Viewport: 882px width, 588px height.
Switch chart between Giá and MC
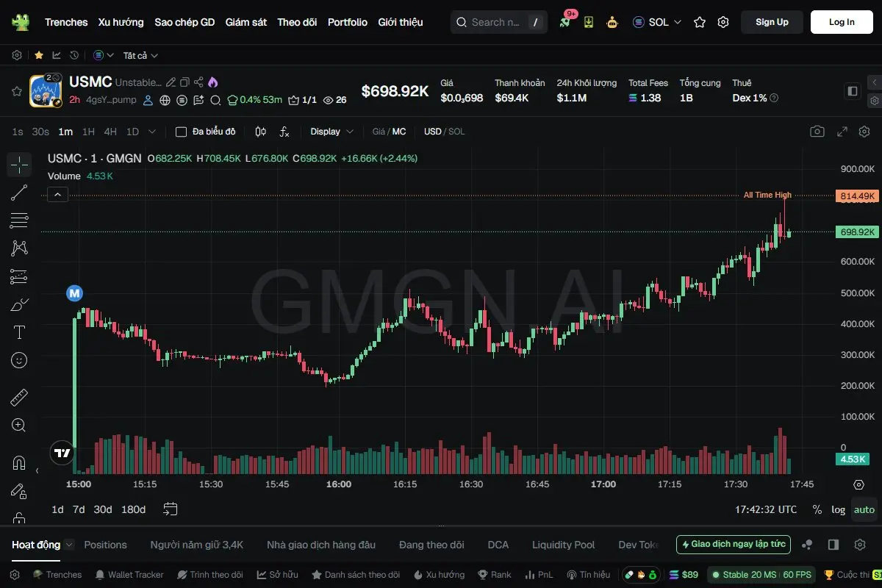[389, 132]
